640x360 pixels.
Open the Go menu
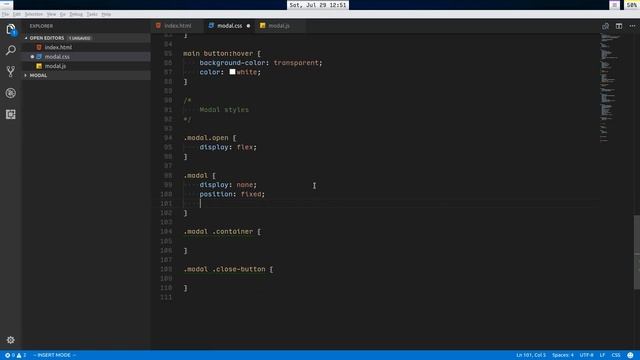coord(62,14)
